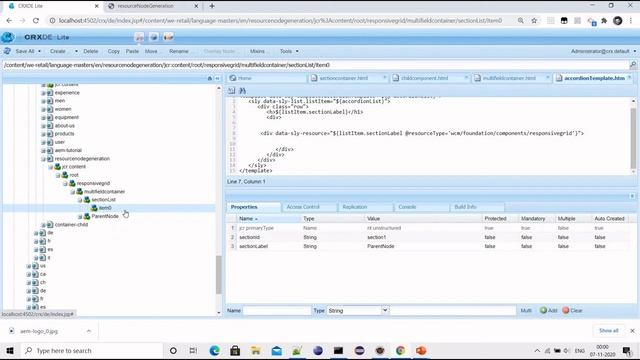Click the Windows Start button
Image resolution: width=640 pixels, height=360 pixels.
pos(10,351)
